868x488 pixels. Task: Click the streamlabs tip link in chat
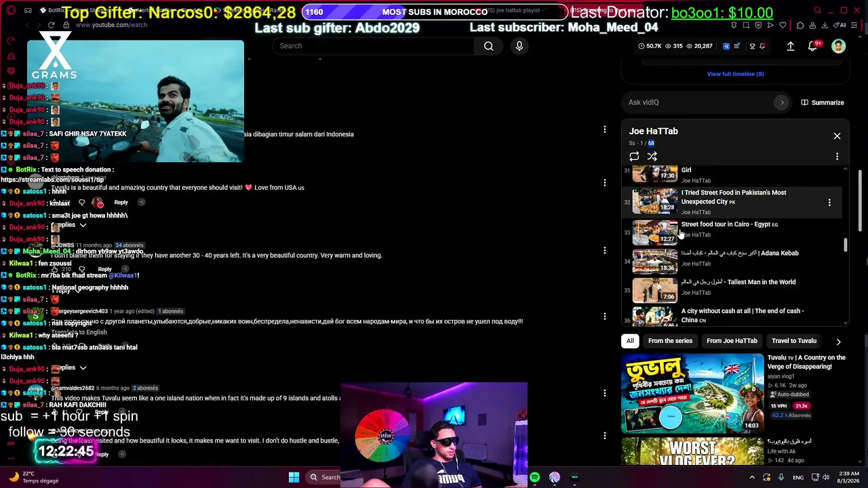pyautogui.click(x=52, y=180)
